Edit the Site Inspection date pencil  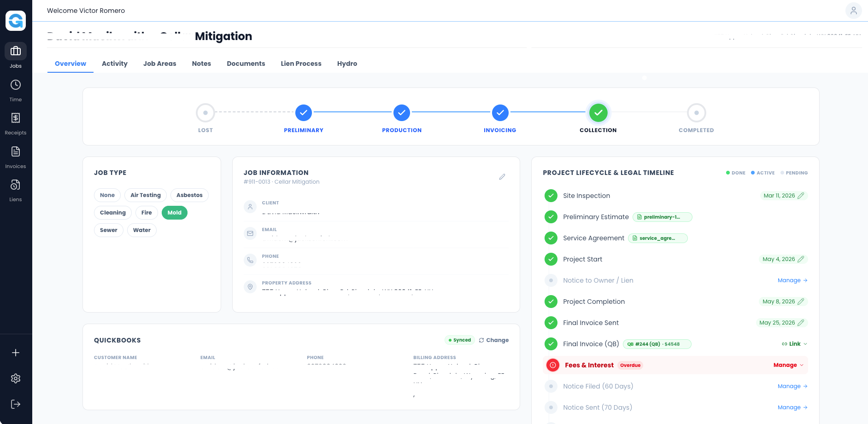pos(801,196)
